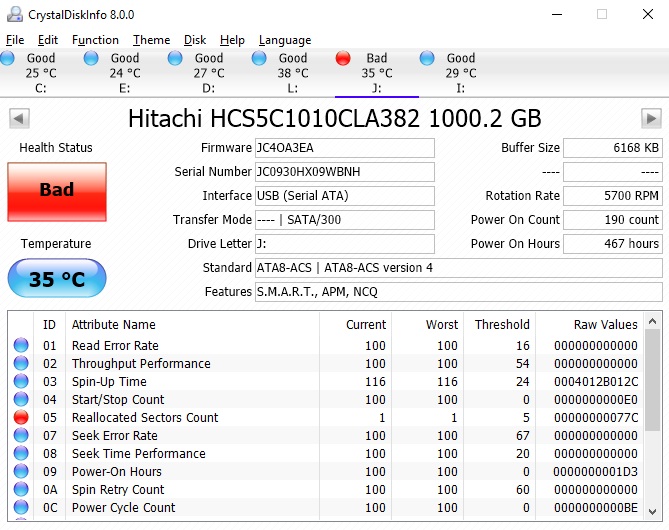Image resolution: width=669 pixels, height=530 pixels.
Task: Go to previous disk with left arrow
Action: (x=19, y=118)
